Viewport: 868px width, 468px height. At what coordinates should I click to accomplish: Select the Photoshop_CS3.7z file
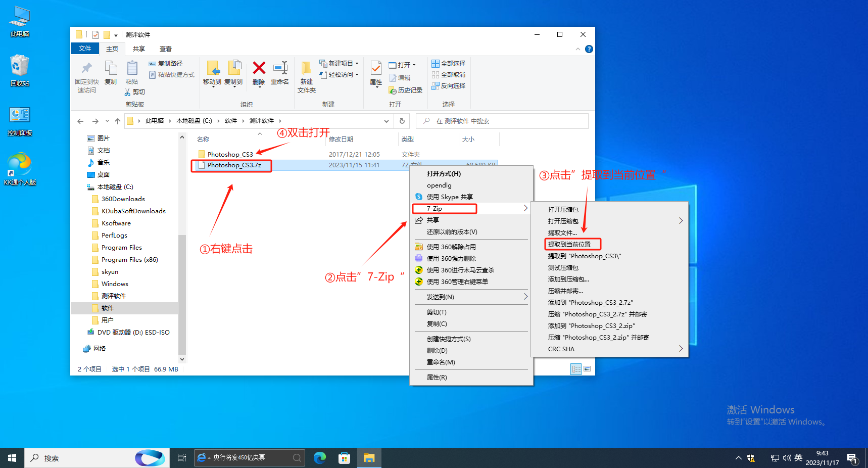tap(234, 165)
